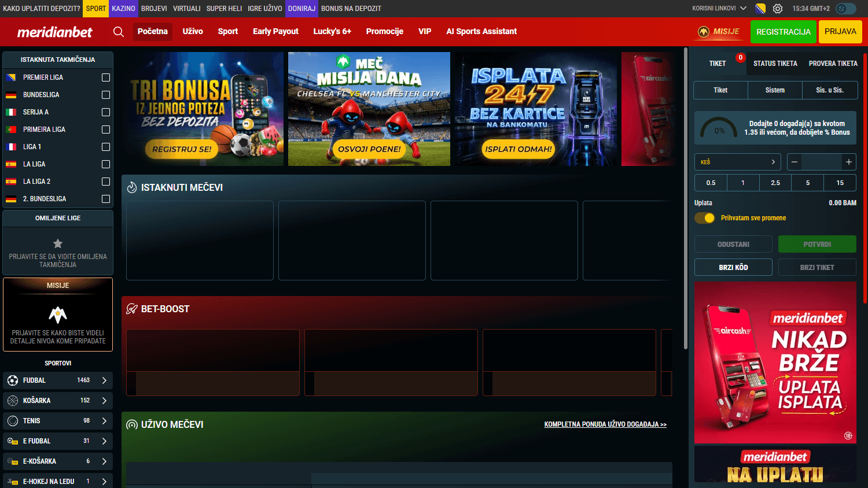Select the Sistem ticket type tab

(775, 90)
